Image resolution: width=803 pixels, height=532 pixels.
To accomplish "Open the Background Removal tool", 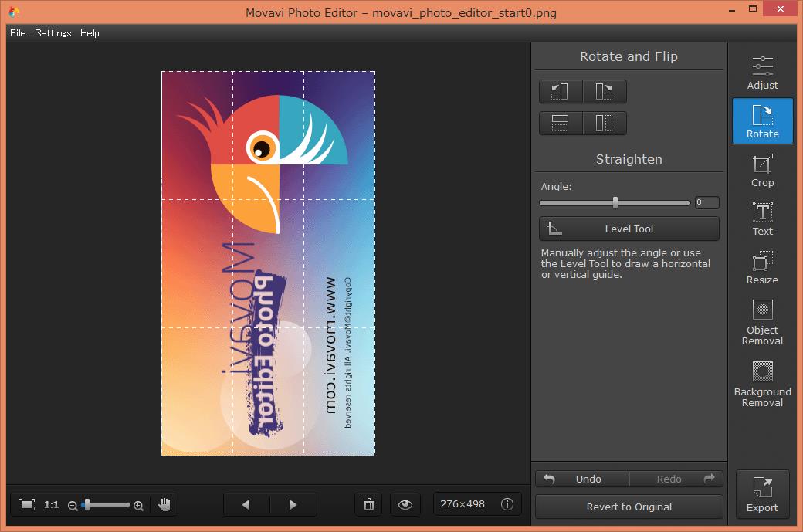I will pos(763,384).
